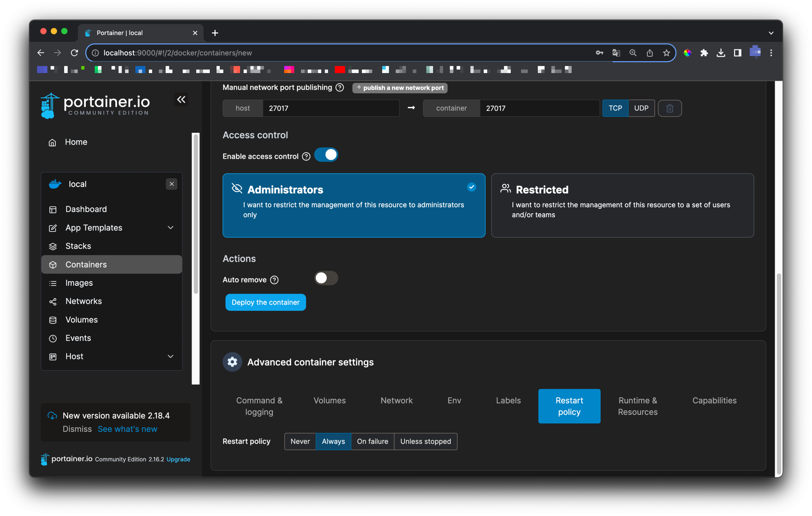Disable the Enable access control toggle
Image resolution: width=812 pixels, height=516 pixels.
tap(326, 155)
